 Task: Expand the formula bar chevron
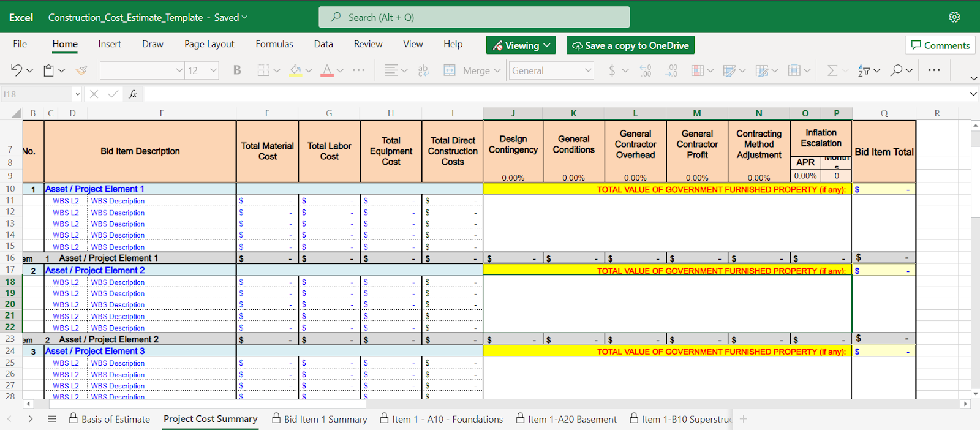(973, 94)
